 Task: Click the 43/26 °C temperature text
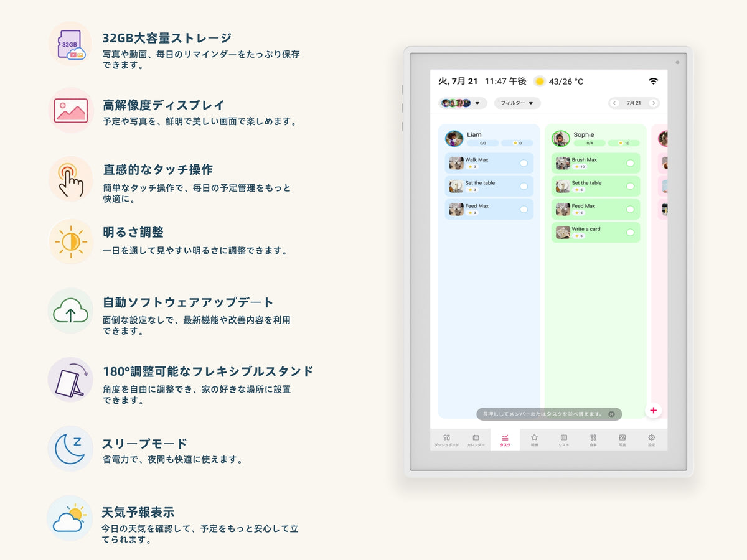tap(566, 82)
